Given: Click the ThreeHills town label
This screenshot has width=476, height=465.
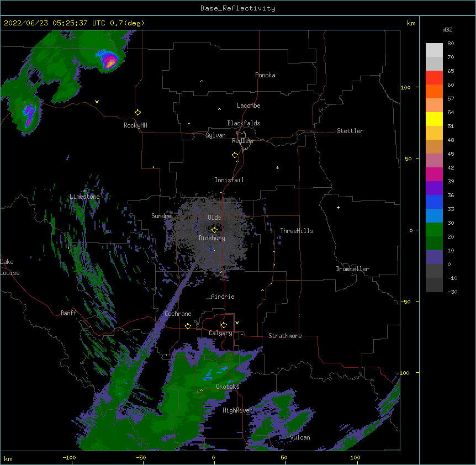Looking at the screenshot, I should click(x=297, y=231).
